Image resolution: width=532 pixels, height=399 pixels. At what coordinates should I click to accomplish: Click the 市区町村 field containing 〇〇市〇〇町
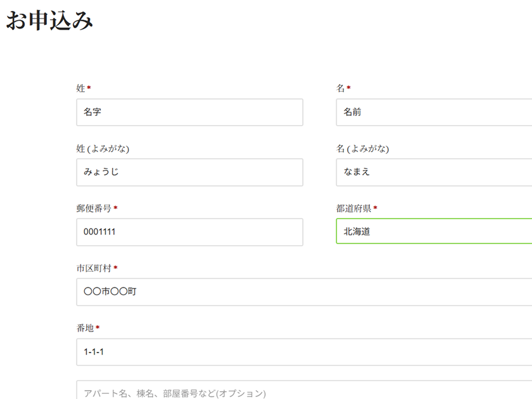pos(304,292)
